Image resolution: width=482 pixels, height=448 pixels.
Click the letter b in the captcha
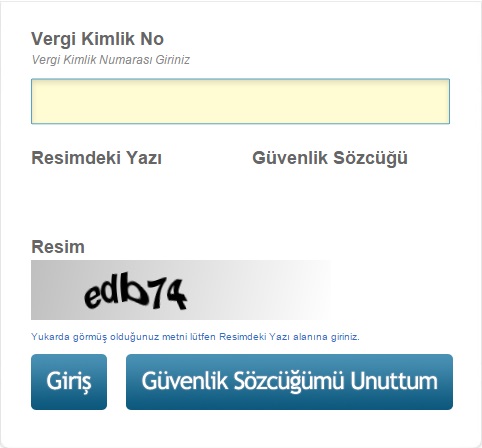click(x=138, y=289)
